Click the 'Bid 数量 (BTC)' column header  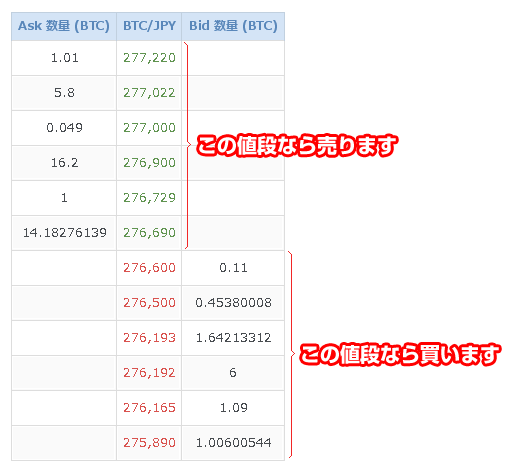click(x=233, y=26)
